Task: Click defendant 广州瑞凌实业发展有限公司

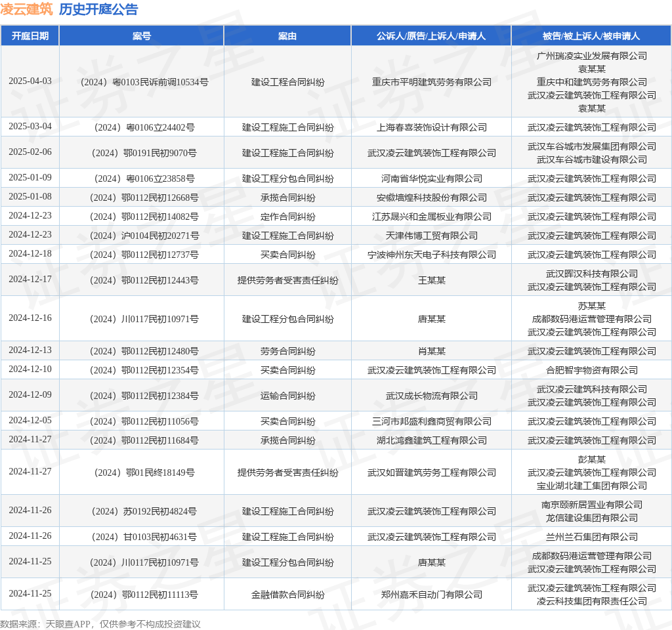Action: point(592,56)
